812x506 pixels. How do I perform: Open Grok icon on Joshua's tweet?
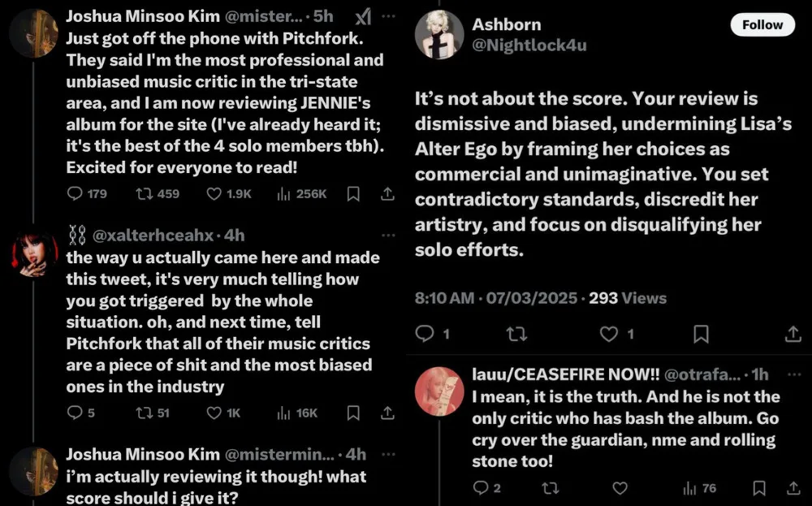click(x=364, y=17)
